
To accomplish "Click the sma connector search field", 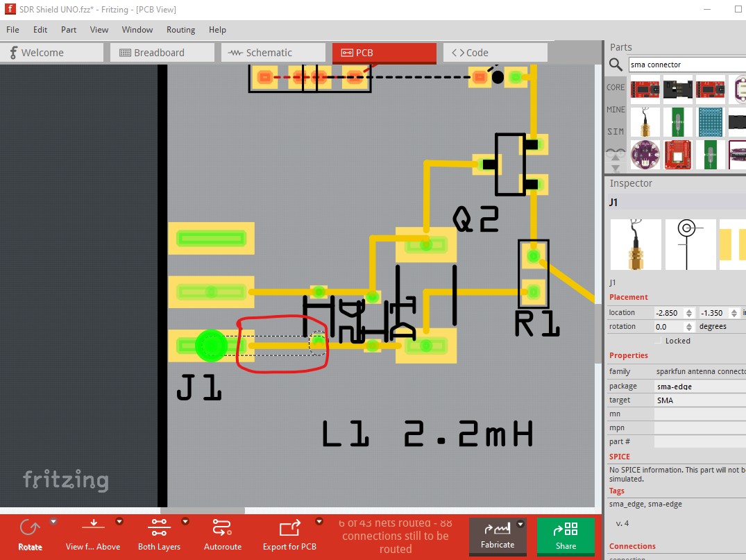I will 687,65.
